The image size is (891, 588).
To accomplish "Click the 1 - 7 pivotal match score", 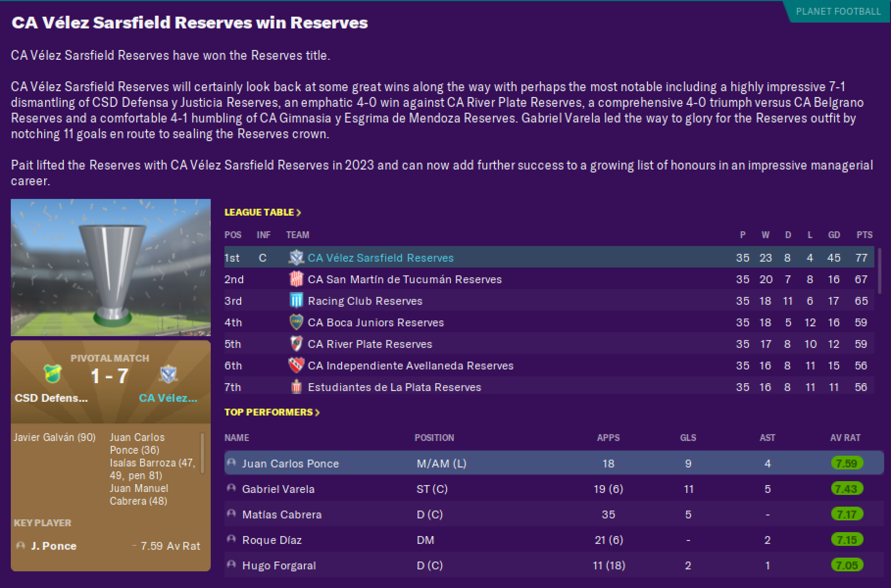I will click(x=110, y=376).
